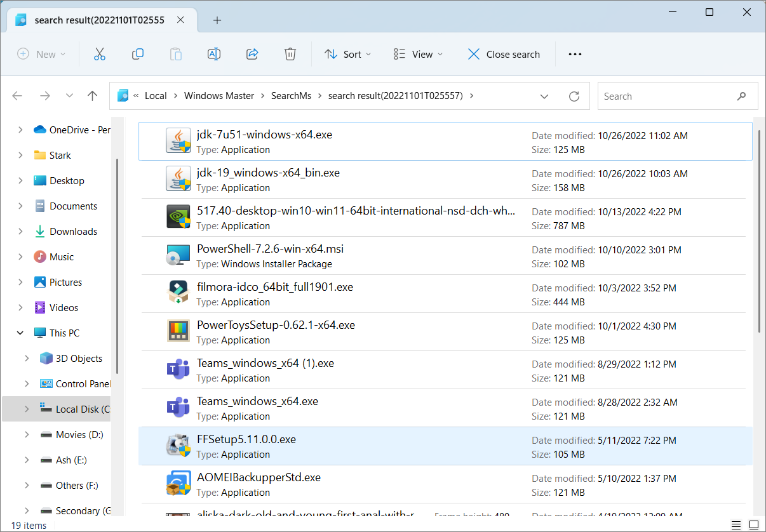The width and height of the screenshot is (766, 532).
Task: Switch to details view icon in status bar
Action: (x=737, y=525)
